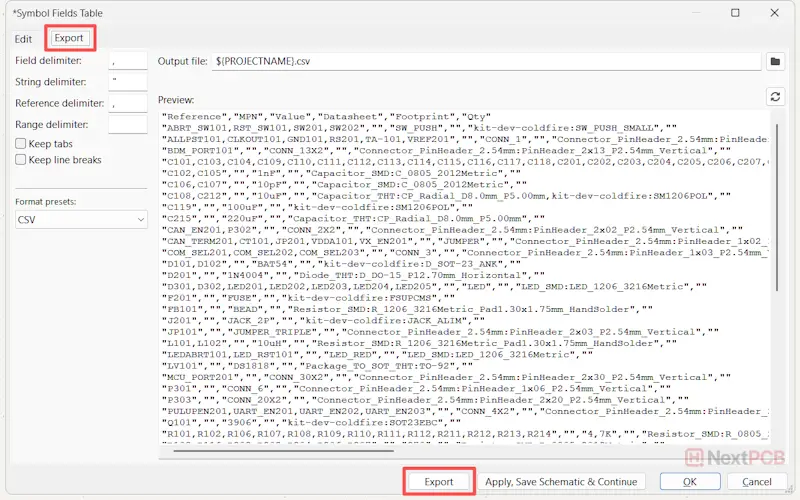Click the "C119" 100uF preview line
This screenshot has height=500, width=800.
click(317, 207)
